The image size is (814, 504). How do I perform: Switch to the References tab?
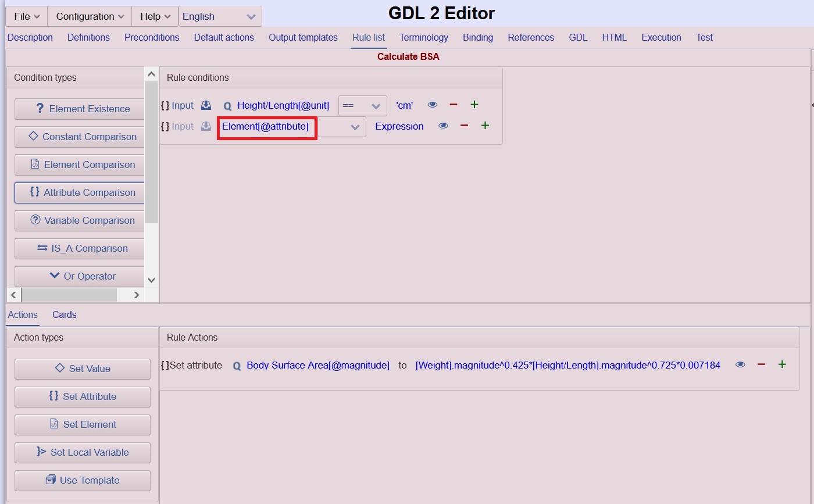pyautogui.click(x=531, y=37)
